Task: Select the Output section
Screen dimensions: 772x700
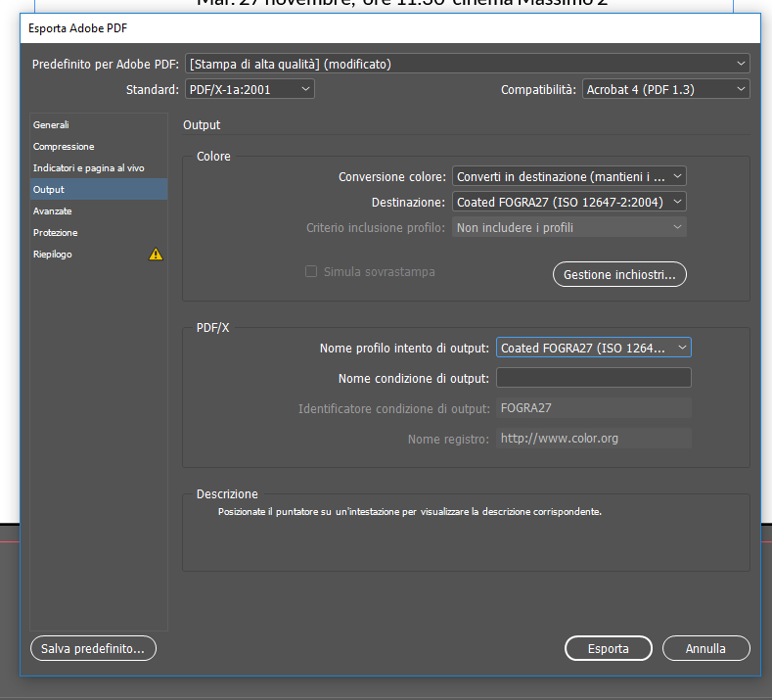Action: (x=99, y=190)
